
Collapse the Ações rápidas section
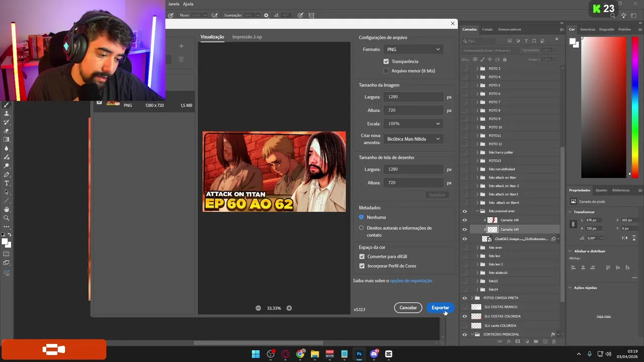tap(570, 288)
